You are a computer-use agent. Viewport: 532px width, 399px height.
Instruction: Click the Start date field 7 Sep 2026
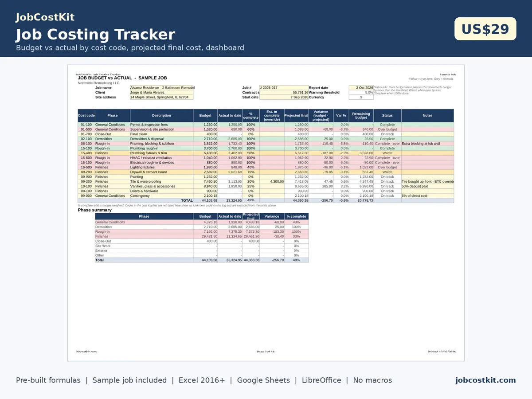pos(284,97)
